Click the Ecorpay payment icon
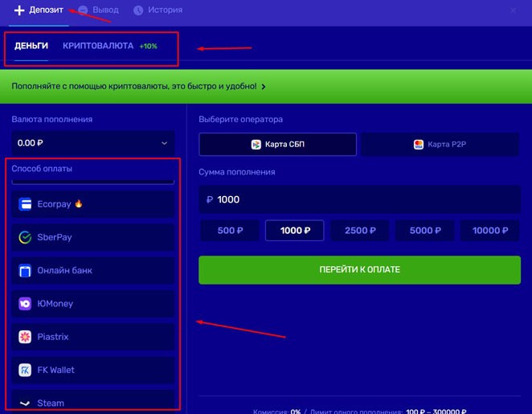 pyautogui.click(x=25, y=204)
